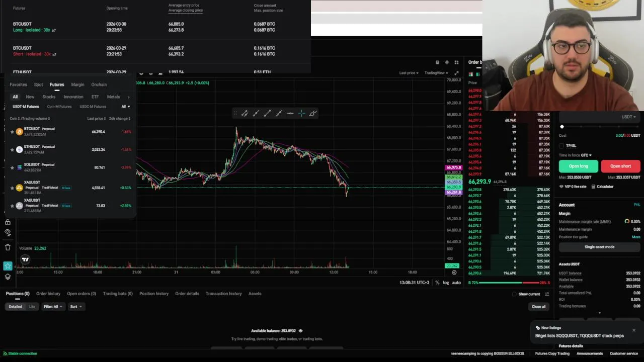Toggle log scale on chart

[x=446, y=283]
